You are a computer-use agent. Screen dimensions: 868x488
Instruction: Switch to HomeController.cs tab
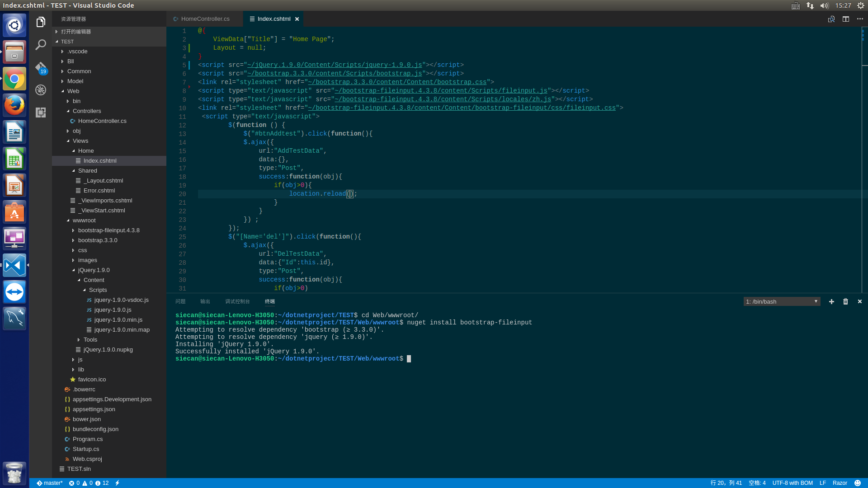point(204,19)
